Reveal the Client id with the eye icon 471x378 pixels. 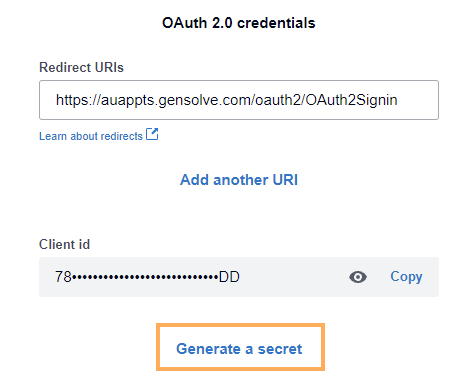[x=358, y=277]
